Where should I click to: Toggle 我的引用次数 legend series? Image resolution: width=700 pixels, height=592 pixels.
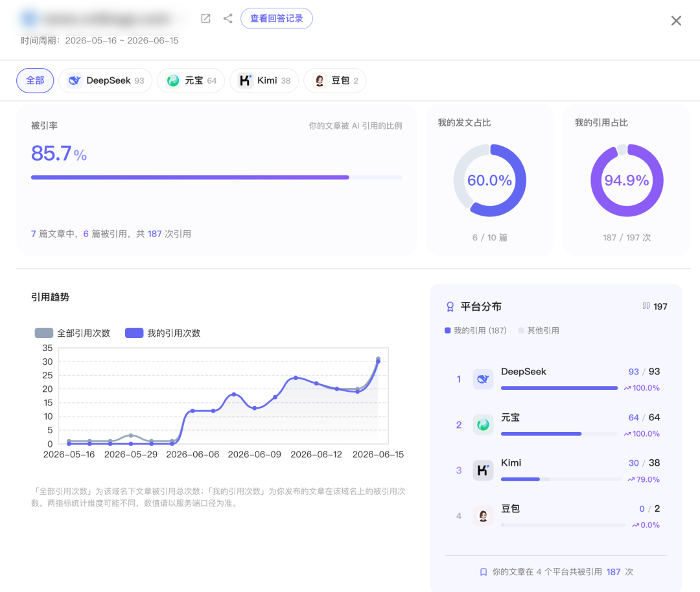click(163, 333)
